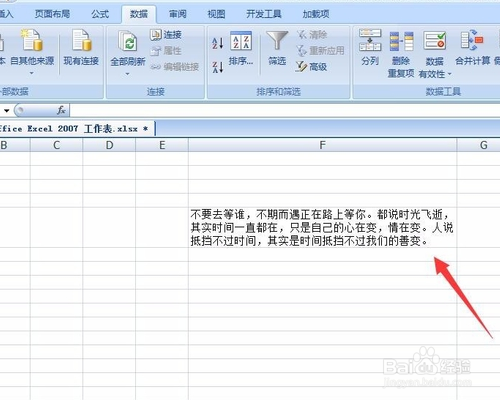Sort ascending with the A-Z icon
This screenshot has width=500, height=400.
218,43
